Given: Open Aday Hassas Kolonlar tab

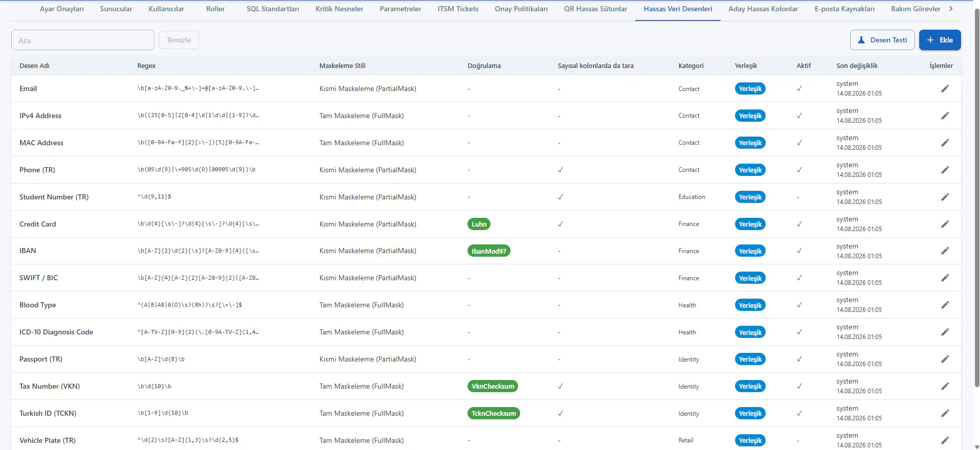Looking at the screenshot, I should [x=763, y=9].
